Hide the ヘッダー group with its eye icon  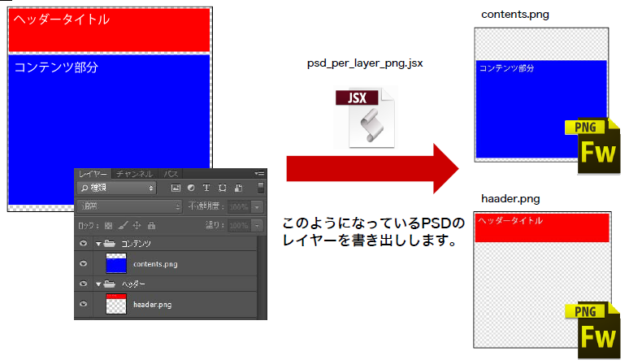(x=84, y=284)
